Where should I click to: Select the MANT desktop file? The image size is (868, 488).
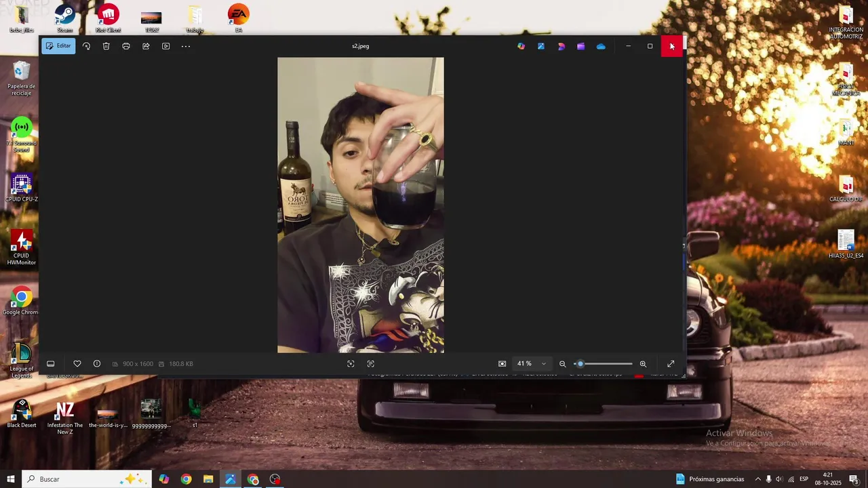pyautogui.click(x=846, y=132)
